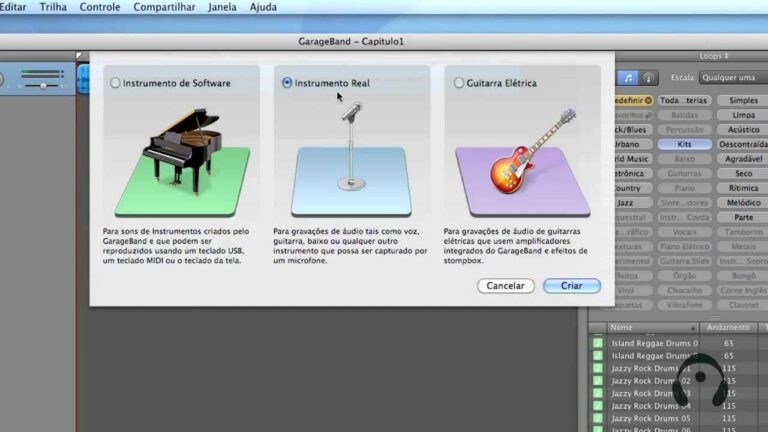This screenshot has height=432, width=768.
Task: Select the Jazzy Rock Drums 04 loop name
Action: (651, 406)
